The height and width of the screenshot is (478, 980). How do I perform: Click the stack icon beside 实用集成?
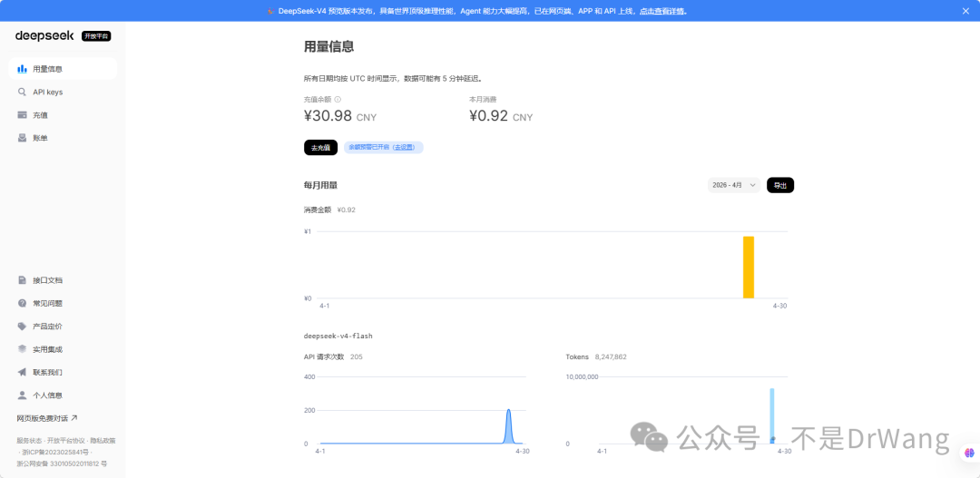[x=22, y=349]
